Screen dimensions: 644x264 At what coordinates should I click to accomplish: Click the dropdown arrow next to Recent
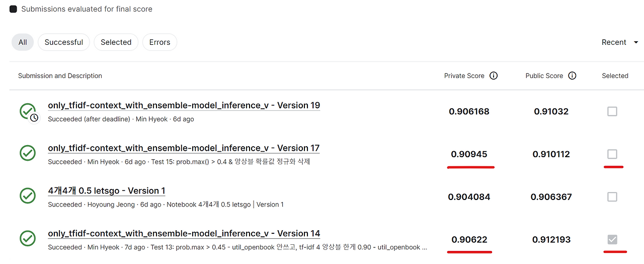pyautogui.click(x=636, y=43)
